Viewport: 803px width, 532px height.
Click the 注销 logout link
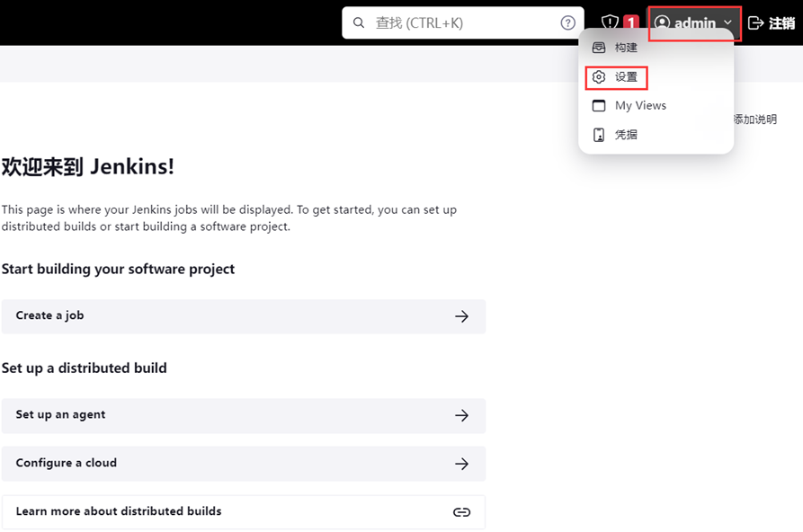click(781, 23)
